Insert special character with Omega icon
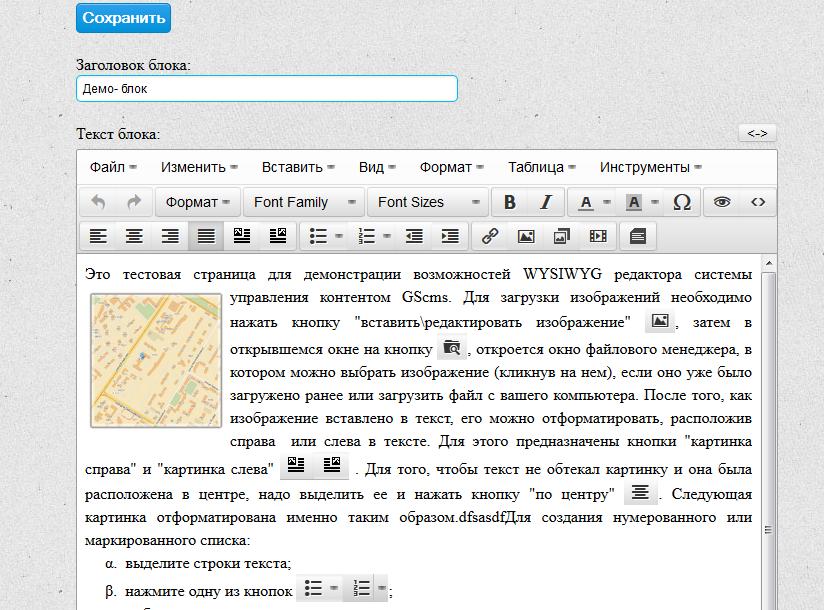Image resolution: width=824 pixels, height=610 pixels. tap(682, 202)
